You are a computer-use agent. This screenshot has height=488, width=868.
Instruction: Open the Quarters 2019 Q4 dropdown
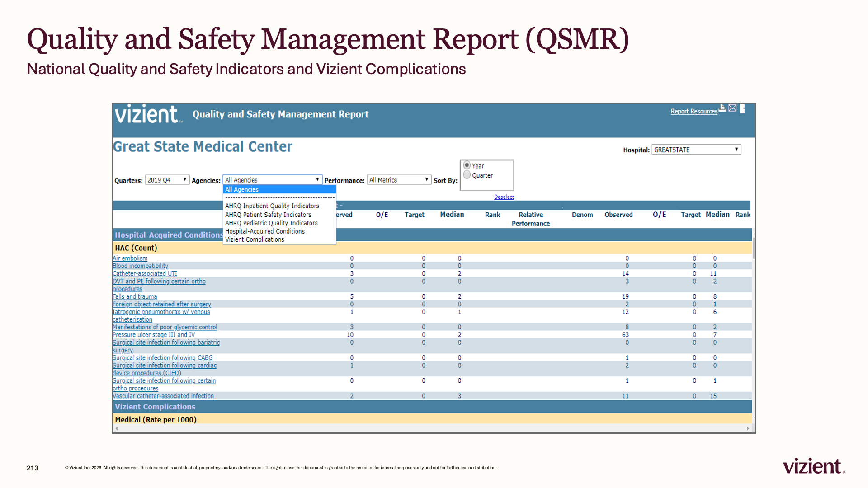pos(167,180)
